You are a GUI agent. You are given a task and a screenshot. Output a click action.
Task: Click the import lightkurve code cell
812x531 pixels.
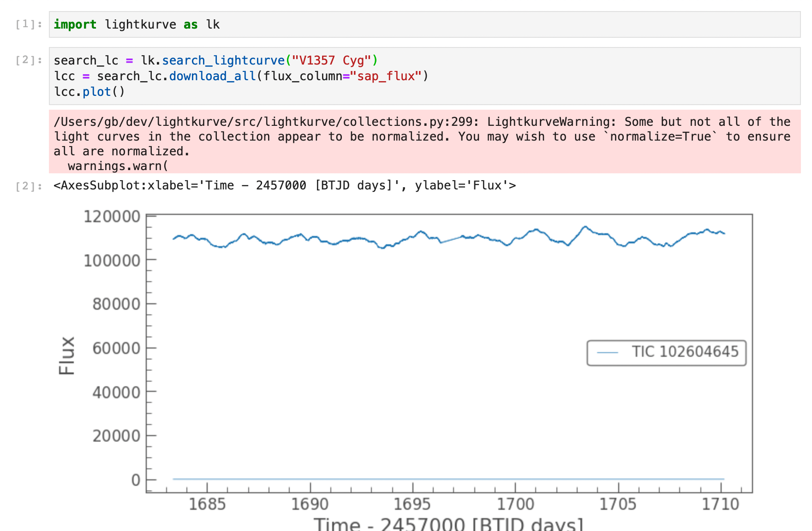pyautogui.click(x=424, y=24)
